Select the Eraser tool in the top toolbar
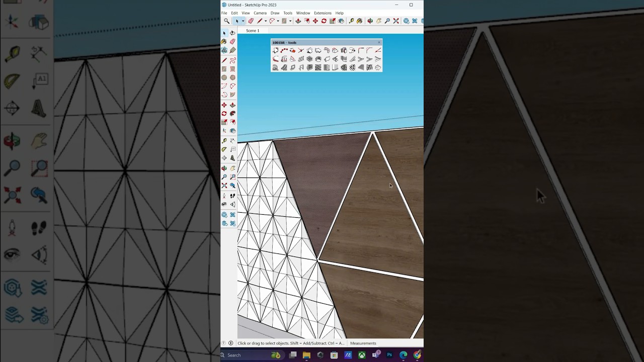Screen dimensions: 644x362 point(251,21)
